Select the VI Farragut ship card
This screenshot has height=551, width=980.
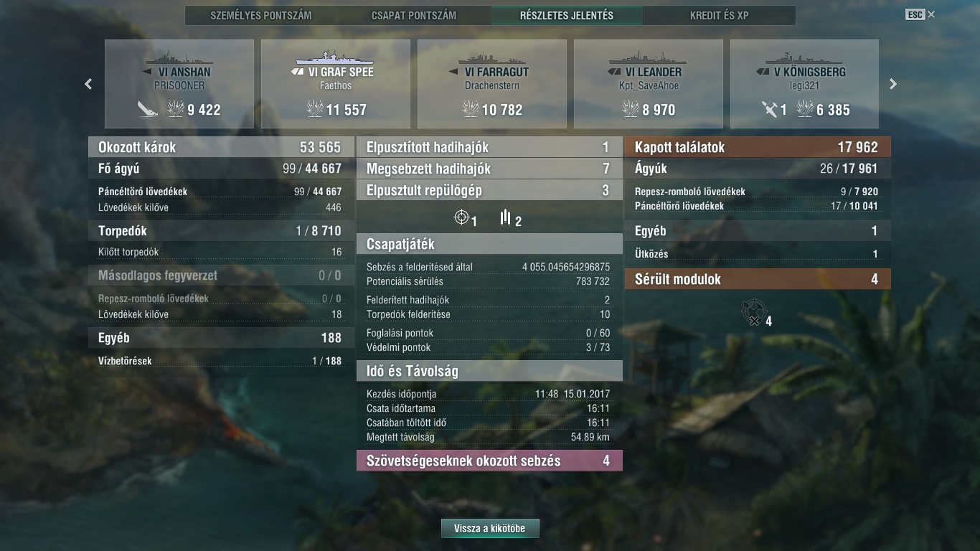[x=492, y=84]
